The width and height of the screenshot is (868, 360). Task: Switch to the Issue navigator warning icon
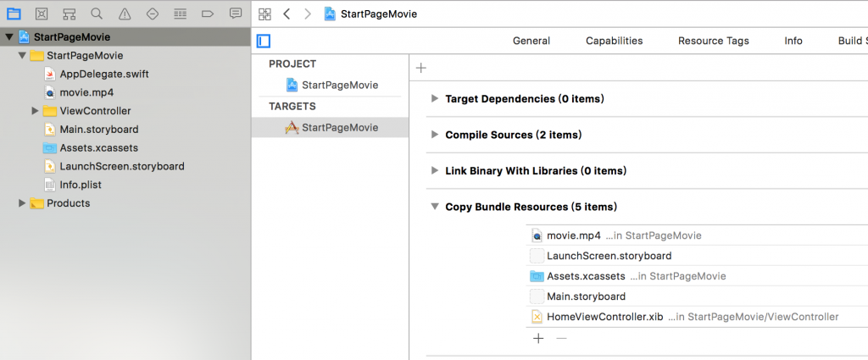click(x=125, y=14)
